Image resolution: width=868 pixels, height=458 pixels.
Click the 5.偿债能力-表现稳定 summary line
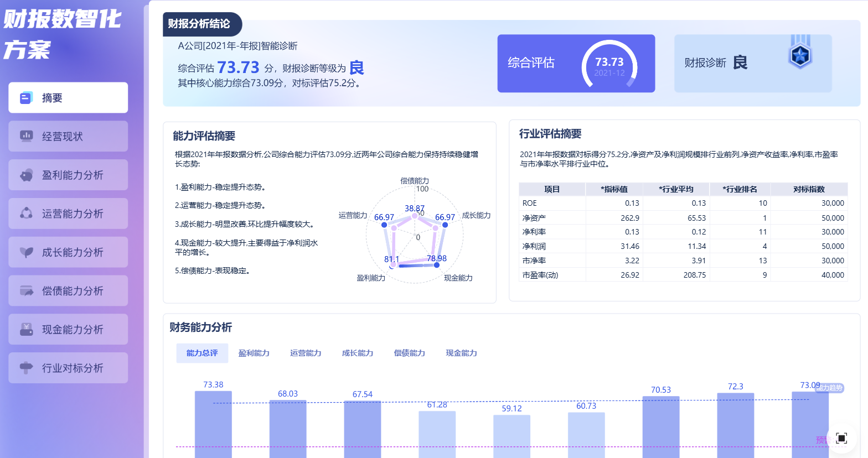[x=213, y=271]
